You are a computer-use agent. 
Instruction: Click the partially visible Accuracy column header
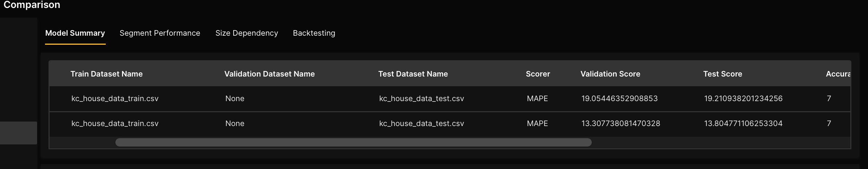837,74
